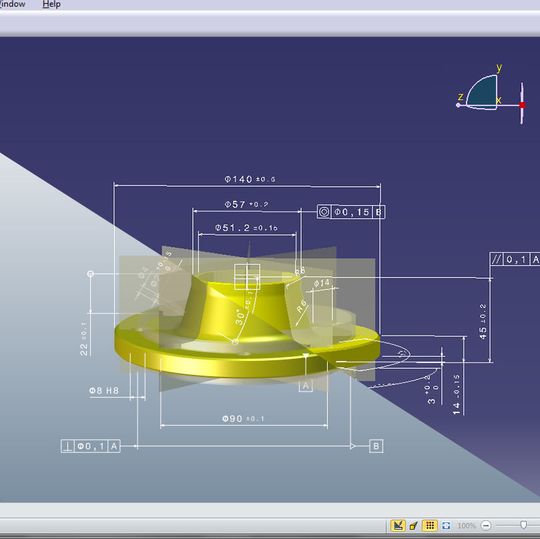Select the Φ57 +0.2 dimension
This screenshot has width=540, height=539.
246,204
